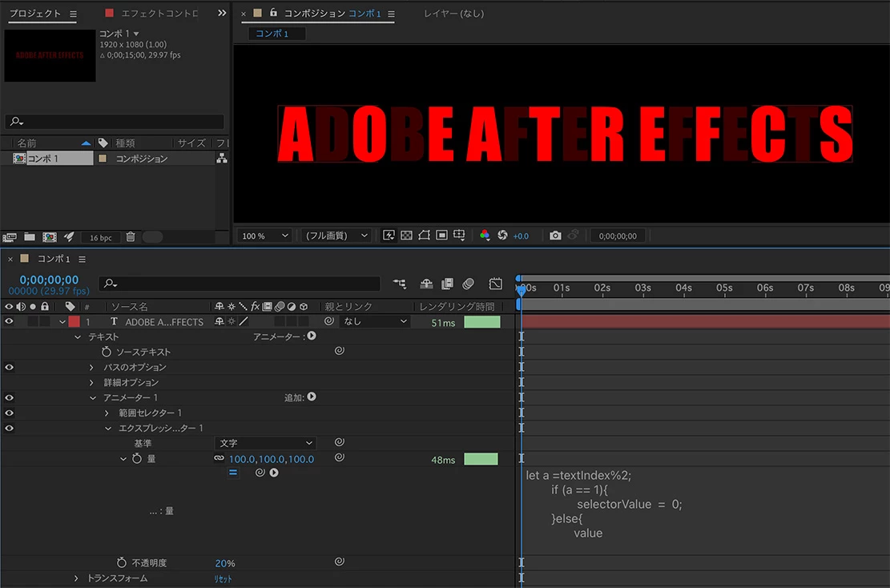890x588 pixels.
Task: Toggle visibility of 範囲セレクター 1
Action: pyautogui.click(x=9, y=413)
